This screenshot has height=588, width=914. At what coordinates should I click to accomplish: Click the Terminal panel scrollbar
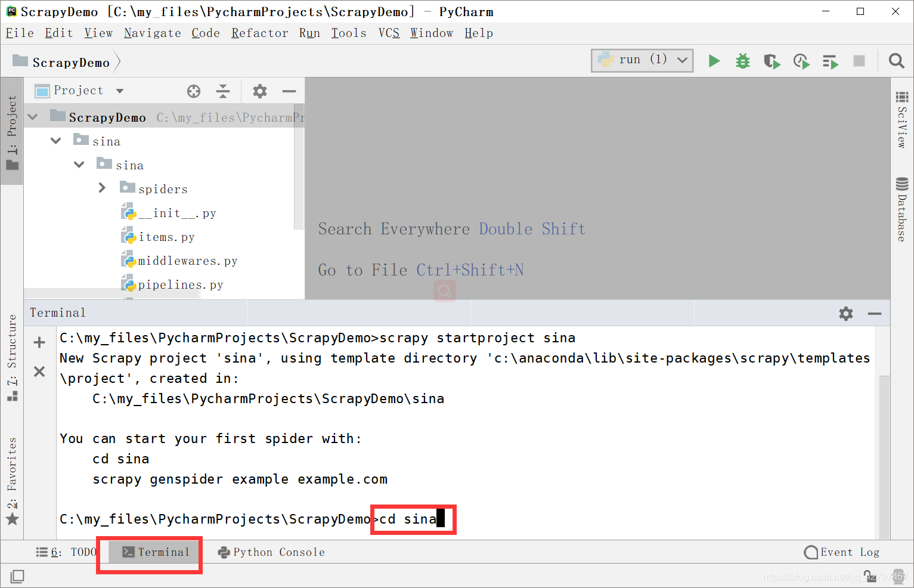coord(884,456)
